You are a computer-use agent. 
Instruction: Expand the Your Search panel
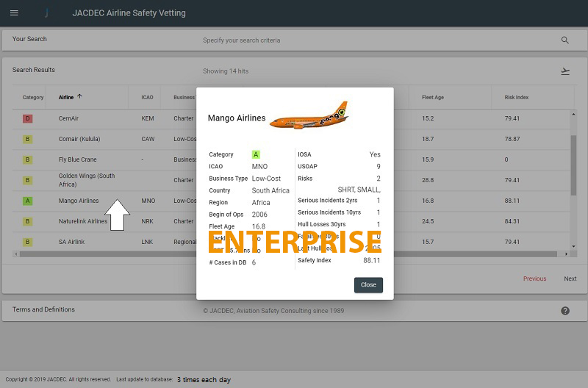pos(294,40)
